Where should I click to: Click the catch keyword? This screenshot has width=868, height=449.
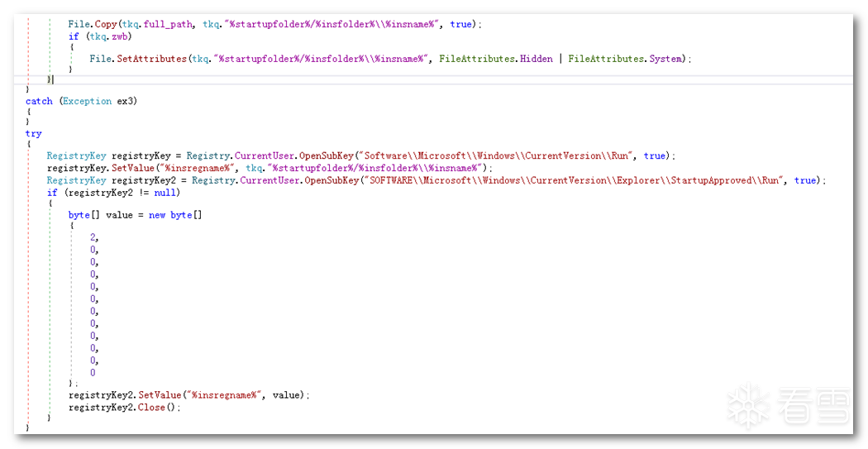[x=39, y=102]
